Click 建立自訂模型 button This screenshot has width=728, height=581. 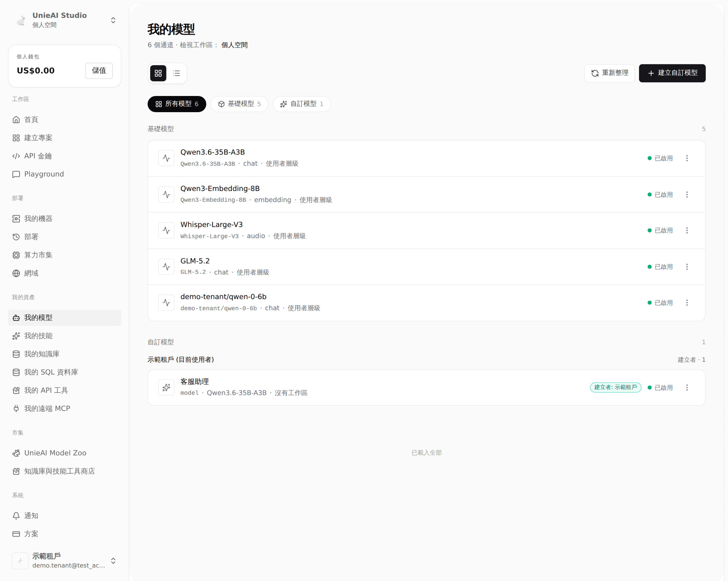tap(672, 73)
